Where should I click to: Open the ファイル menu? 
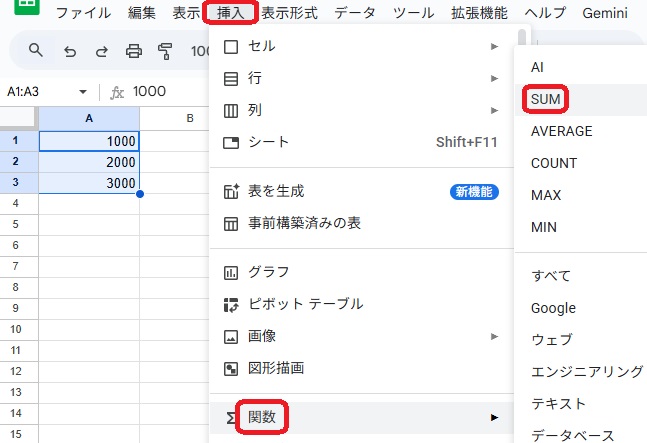click(83, 13)
